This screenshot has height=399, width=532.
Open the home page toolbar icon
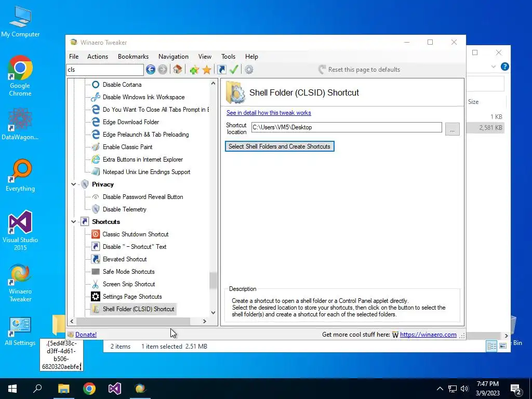point(178,70)
